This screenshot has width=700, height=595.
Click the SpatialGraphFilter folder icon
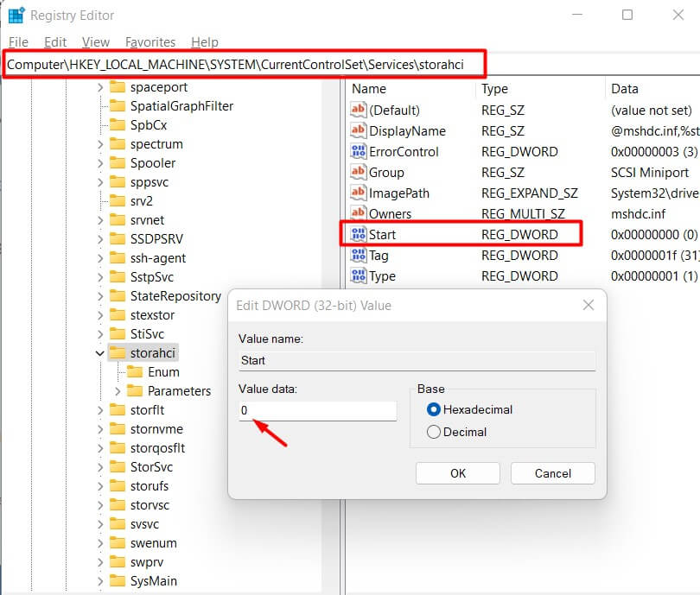point(118,105)
